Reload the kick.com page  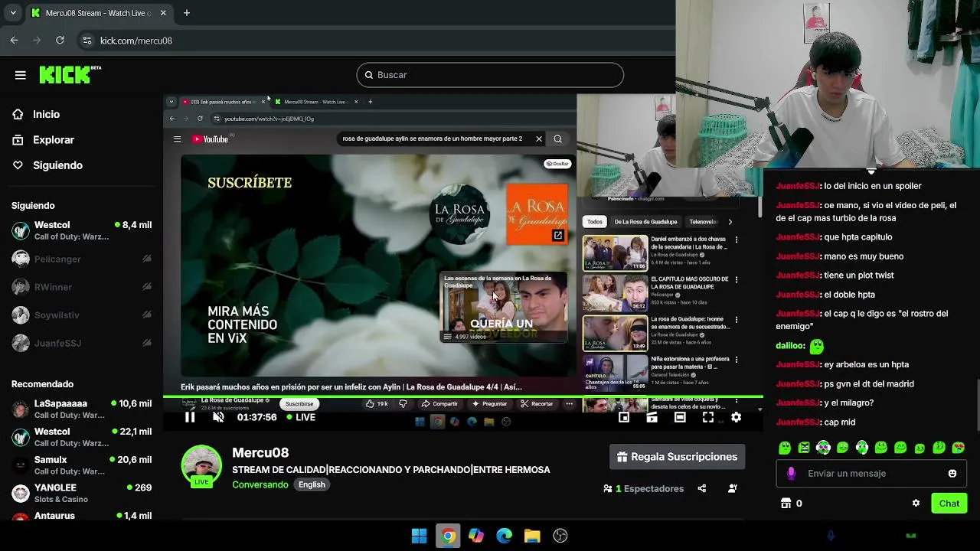[x=60, y=41]
